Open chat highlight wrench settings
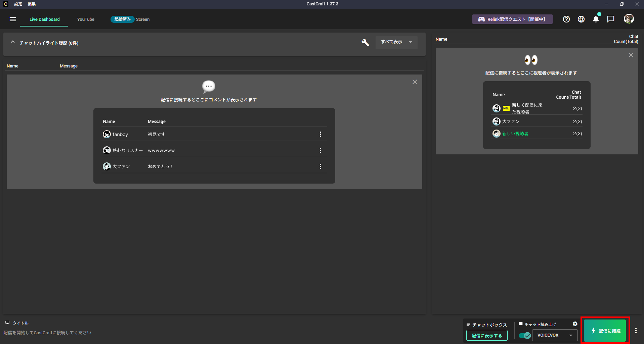Screen dimensions: 644x344 (x=365, y=43)
